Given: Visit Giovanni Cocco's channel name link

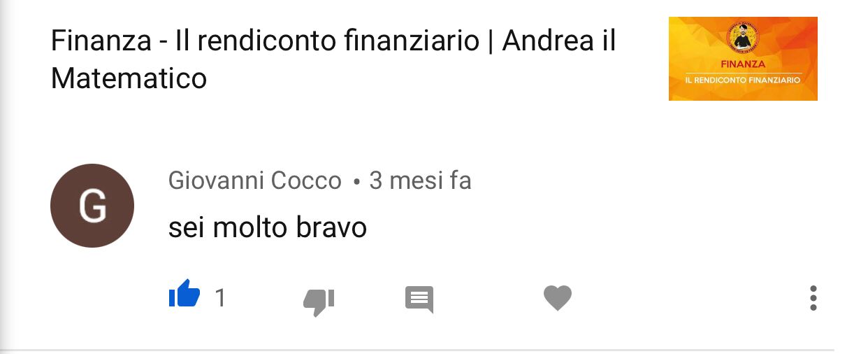Looking at the screenshot, I should [255, 181].
